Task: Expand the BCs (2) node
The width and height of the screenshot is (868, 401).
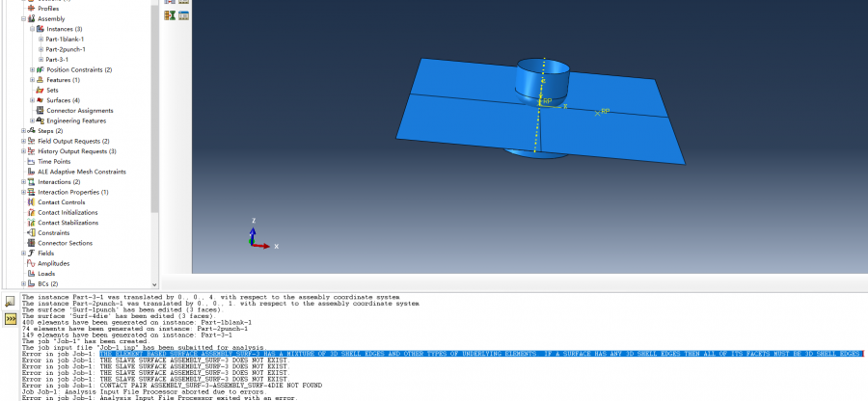Action: [24, 283]
